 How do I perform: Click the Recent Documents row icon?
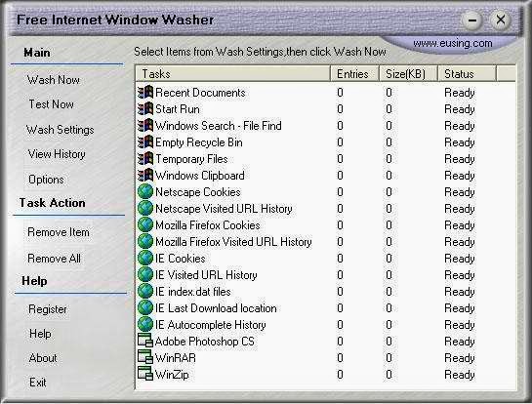[x=145, y=93]
